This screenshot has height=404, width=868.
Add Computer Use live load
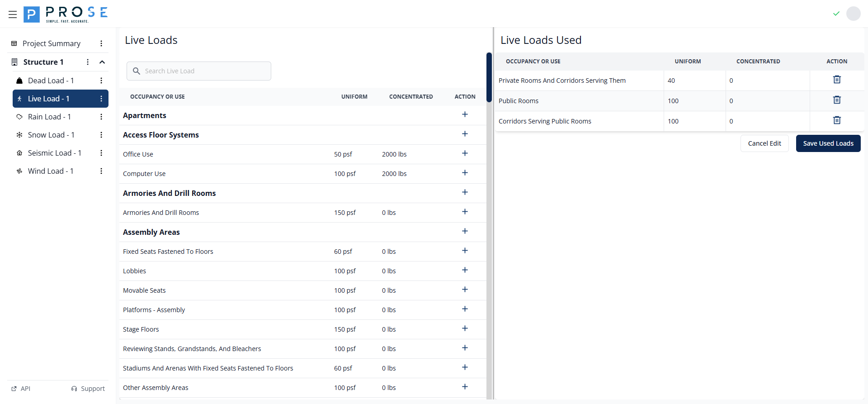tap(465, 173)
